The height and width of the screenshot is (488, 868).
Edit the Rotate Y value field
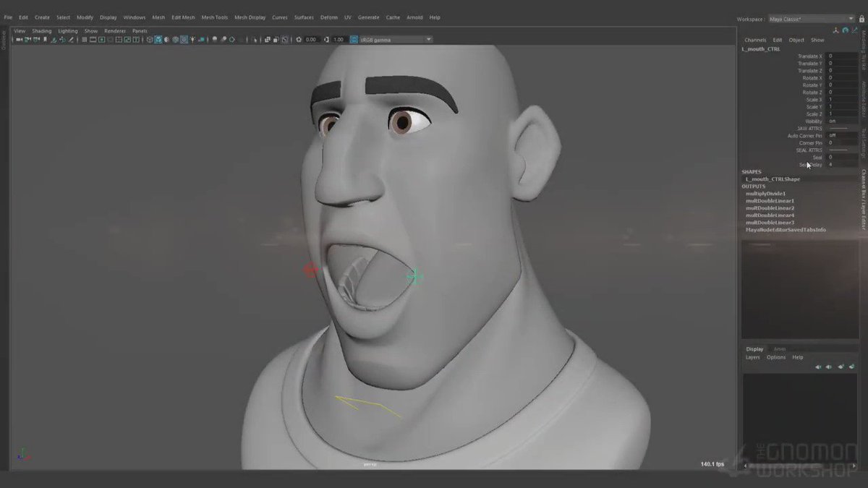[x=843, y=85]
